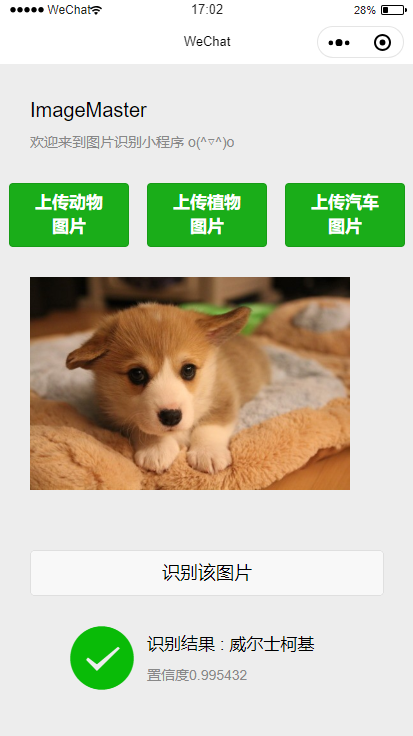The image size is (413, 736).
Task: Click the 上传植物图片 upload button
Action: 207,215
